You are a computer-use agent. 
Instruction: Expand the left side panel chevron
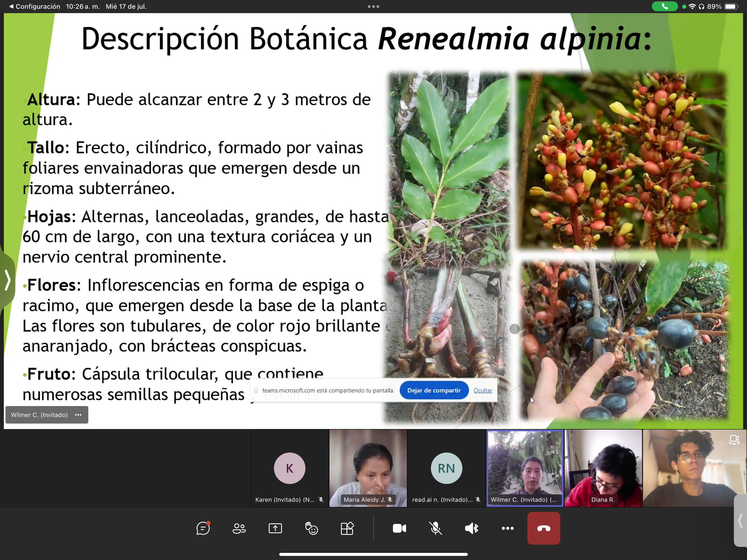pos(7,280)
